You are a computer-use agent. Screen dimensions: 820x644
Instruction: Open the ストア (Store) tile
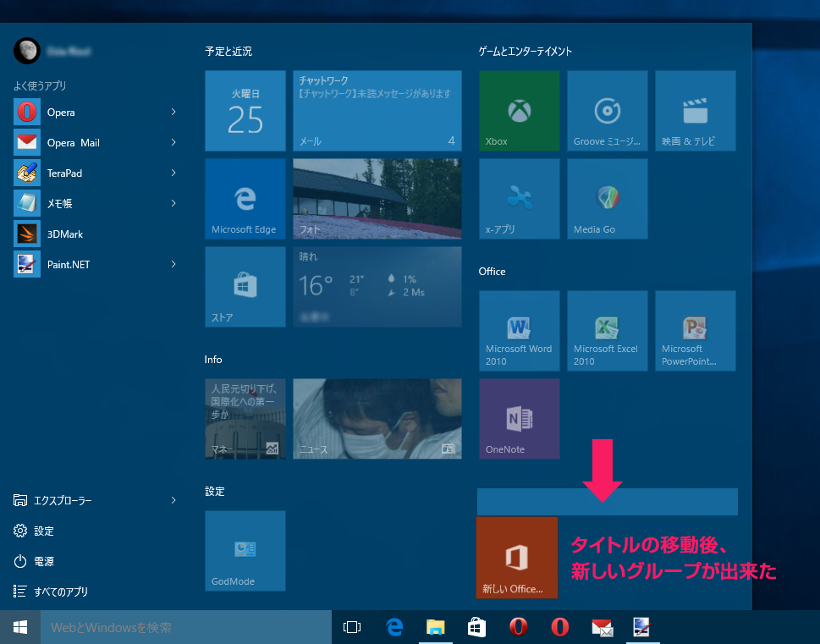pos(245,287)
